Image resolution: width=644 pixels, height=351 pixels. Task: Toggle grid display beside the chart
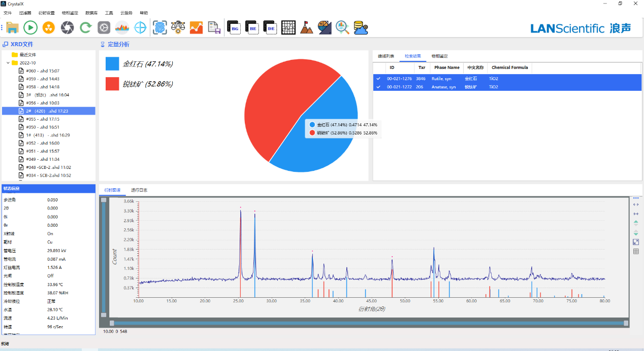click(636, 252)
